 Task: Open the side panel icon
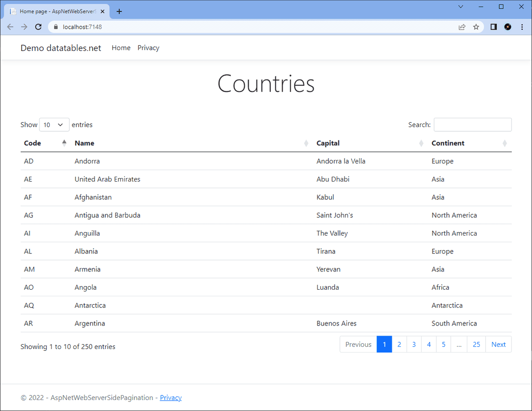click(x=493, y=27)
